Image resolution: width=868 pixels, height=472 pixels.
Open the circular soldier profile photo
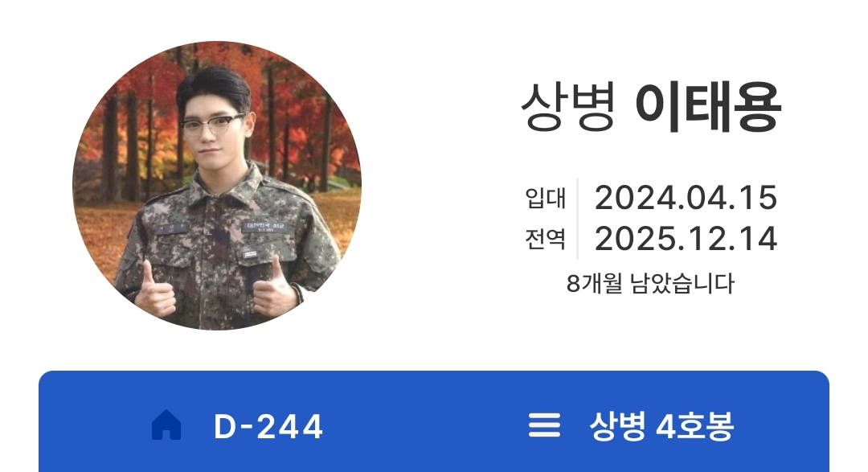(217, 185)
